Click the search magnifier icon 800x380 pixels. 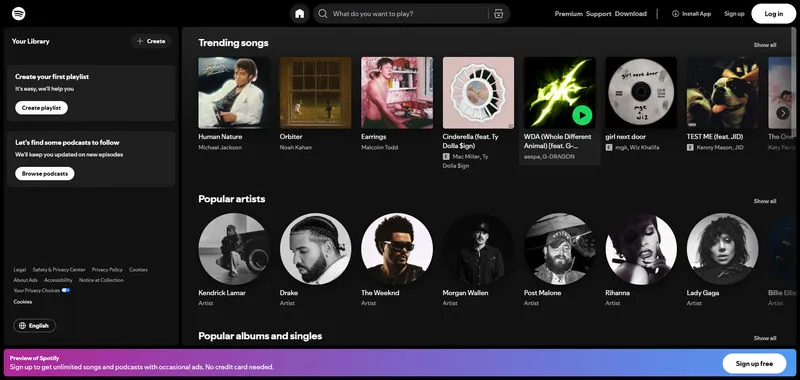[322, 14]
